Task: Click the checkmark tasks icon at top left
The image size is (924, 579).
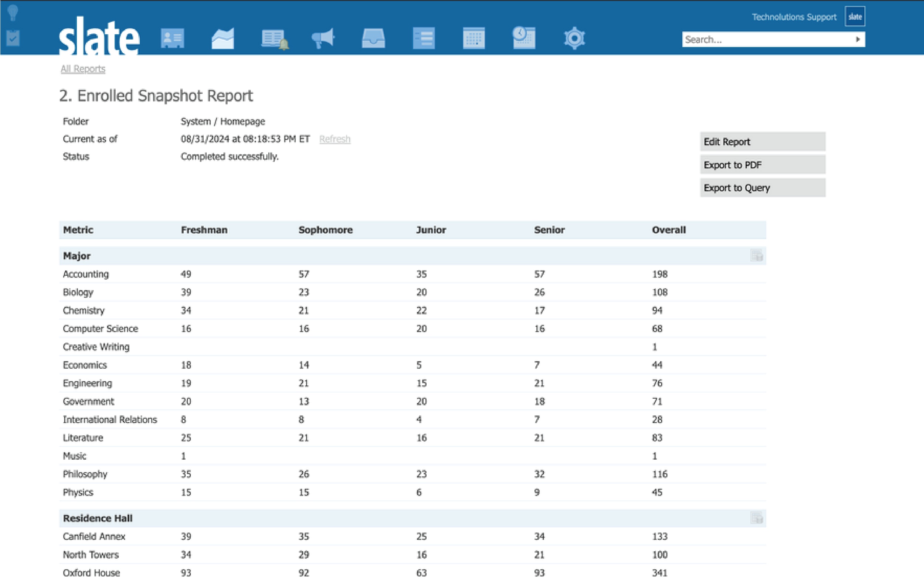Action: click(x=13, y=38)
